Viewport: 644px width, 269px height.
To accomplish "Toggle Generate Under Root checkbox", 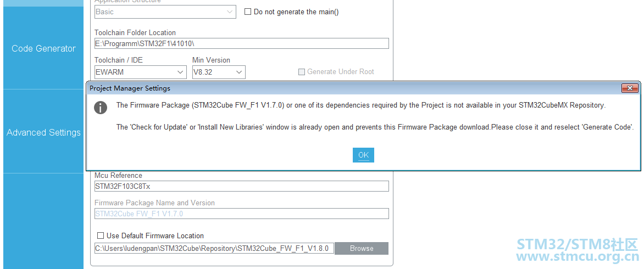I will [302, 72].
